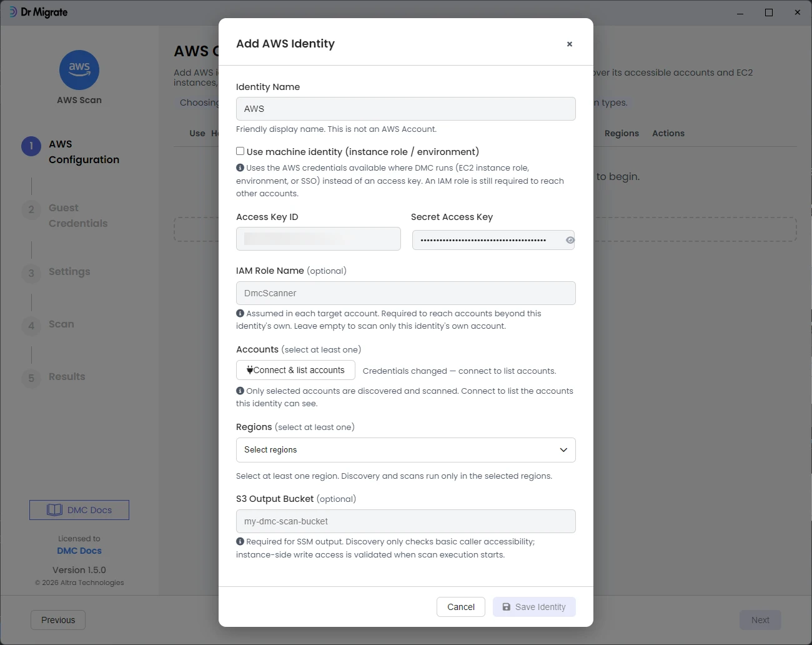
Task: Reveal secret access key with eye icon
Action: coord(570,240)
